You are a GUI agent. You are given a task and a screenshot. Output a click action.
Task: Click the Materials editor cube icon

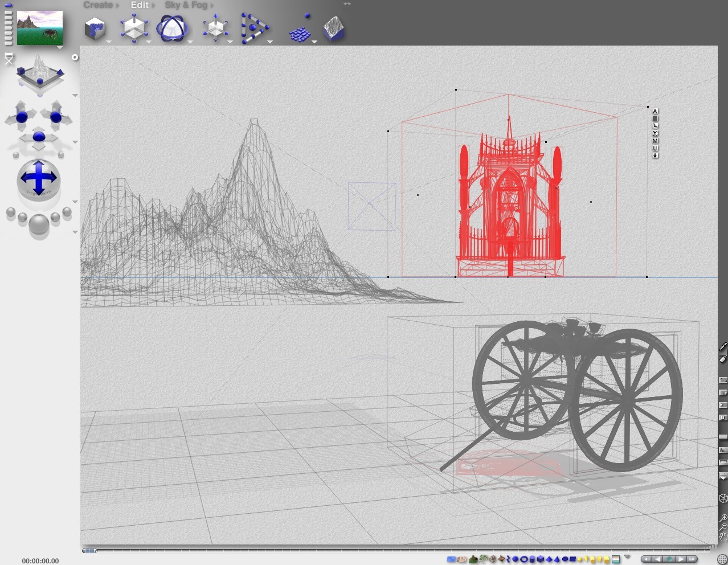tap(95, 28)
